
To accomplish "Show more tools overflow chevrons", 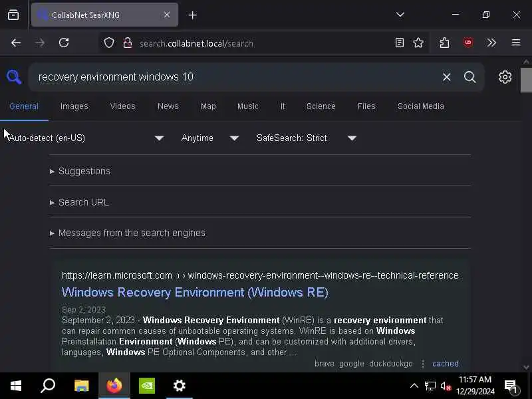I will tap(491, 43).
